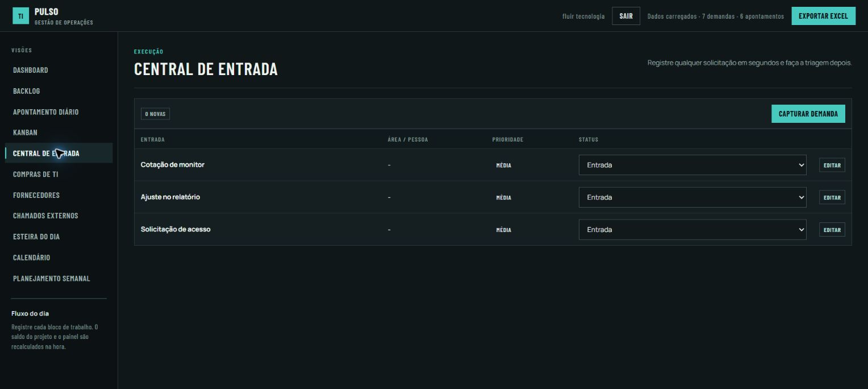This screenshot has height=389, width=868.
Task: Click 'Cotação de monitor' entry title
Action: click(173, 164)
